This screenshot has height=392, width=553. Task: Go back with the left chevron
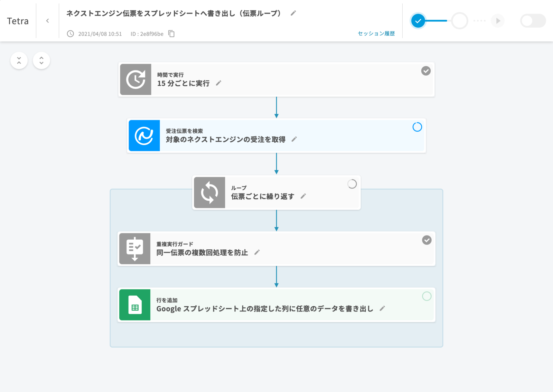coord(47,21)
